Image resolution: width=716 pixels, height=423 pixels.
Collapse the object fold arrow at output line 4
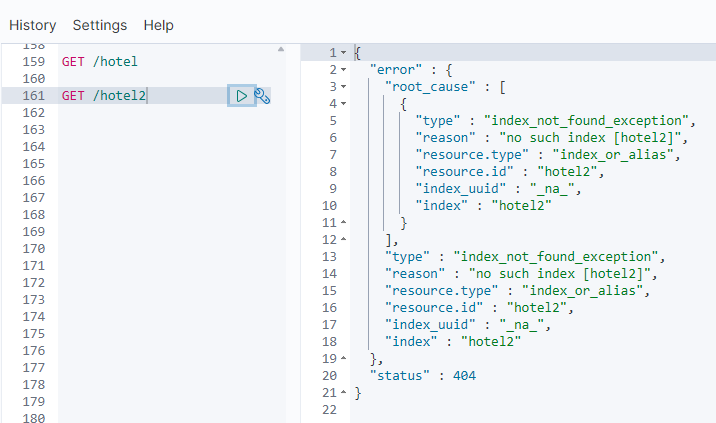pyautogui.click(x=343, y=104)
